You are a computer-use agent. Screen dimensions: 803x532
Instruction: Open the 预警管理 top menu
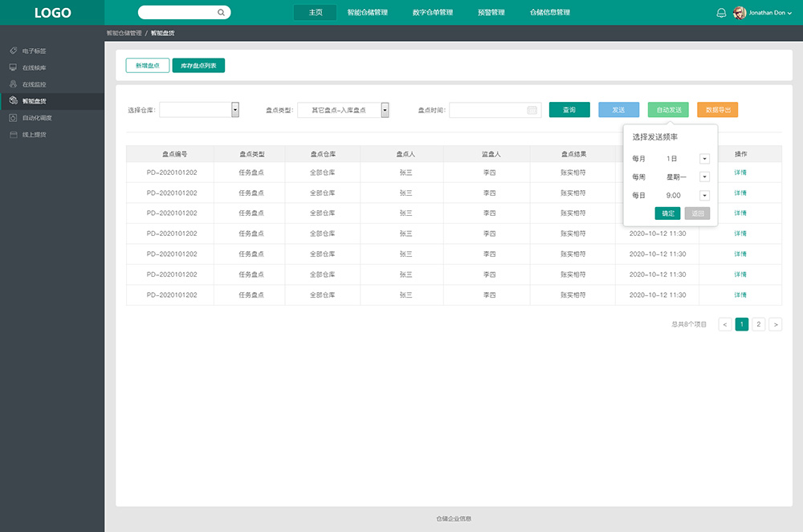coord(491,12)
